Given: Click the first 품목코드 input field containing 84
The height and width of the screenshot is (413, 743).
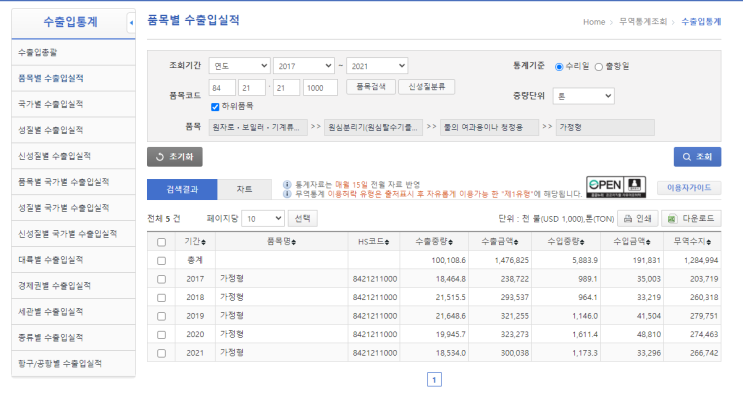Looking at the screenshot, I should click(x=221, y=88).
